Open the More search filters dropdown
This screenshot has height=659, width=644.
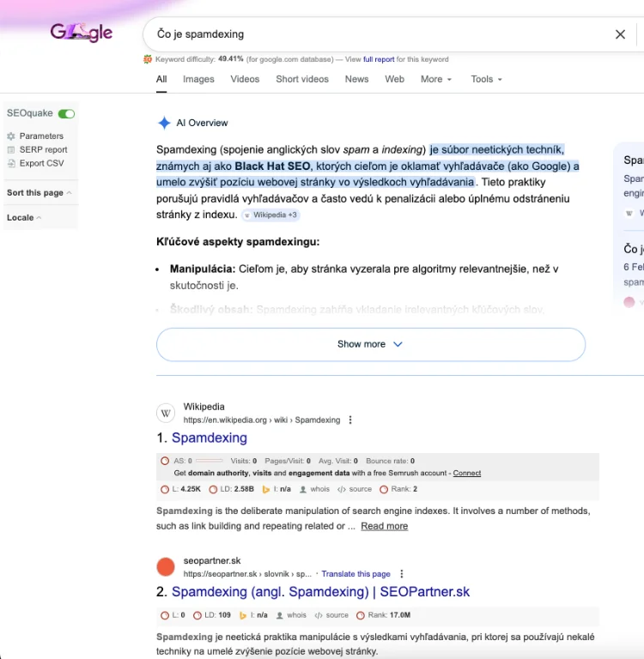pyautogui.click(x=436, y=79)
